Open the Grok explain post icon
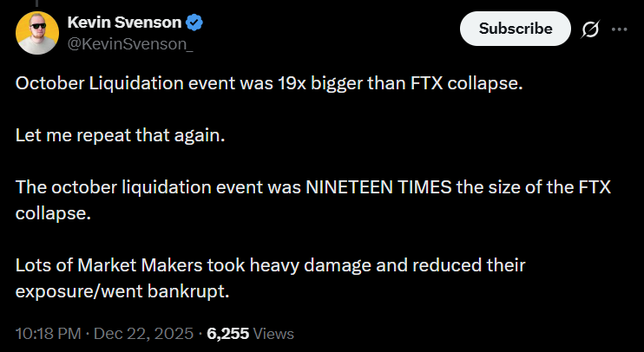The image size is (644, 352). coord(589,29)
